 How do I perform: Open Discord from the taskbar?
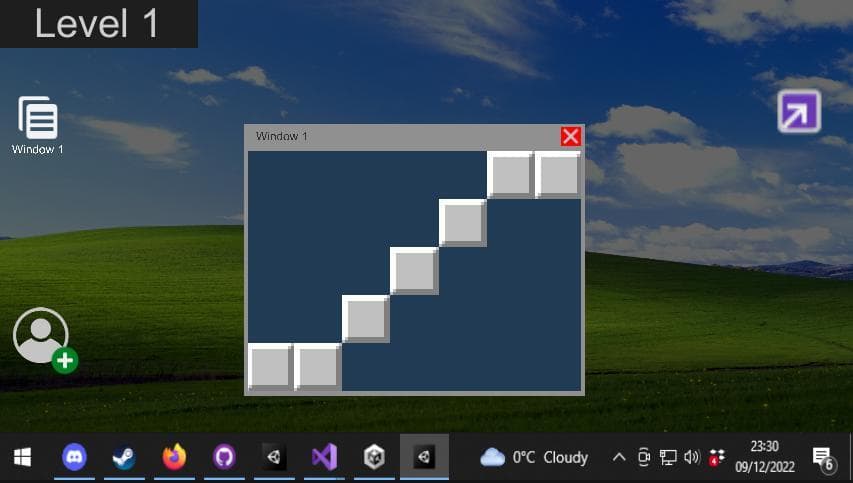[x=75, y=456]
